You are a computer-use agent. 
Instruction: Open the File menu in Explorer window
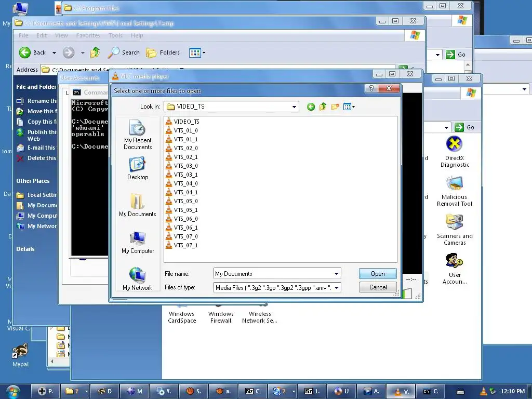point(23,35)
